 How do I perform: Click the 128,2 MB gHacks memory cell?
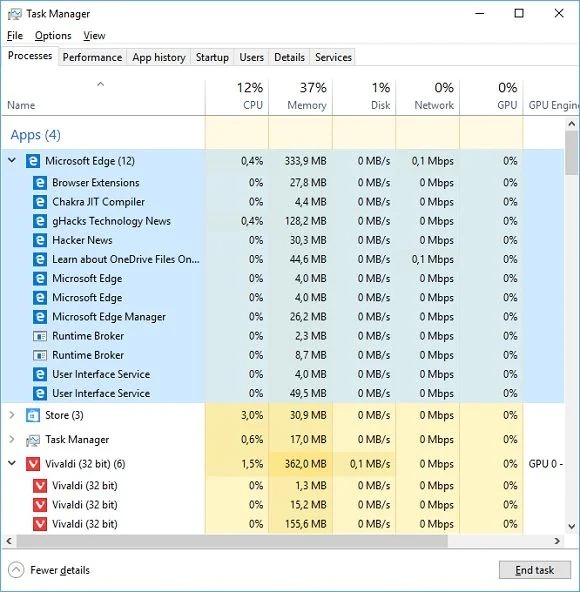pos(301,221)
